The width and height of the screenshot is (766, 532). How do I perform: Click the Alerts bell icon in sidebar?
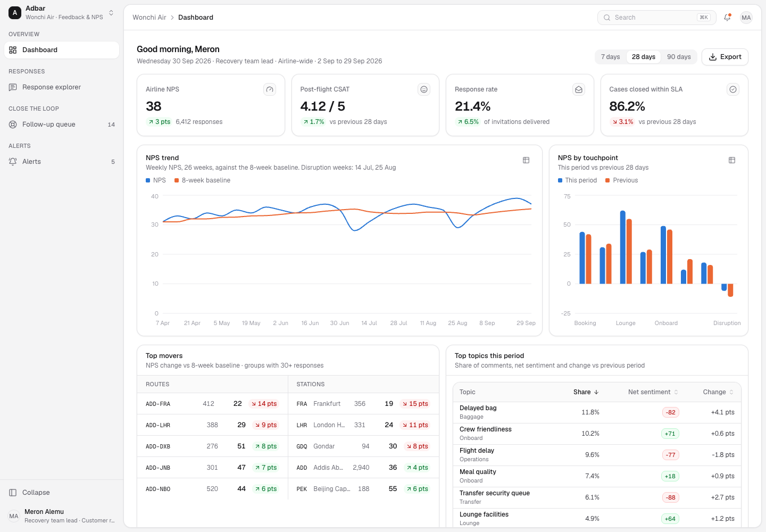[13, 162]
